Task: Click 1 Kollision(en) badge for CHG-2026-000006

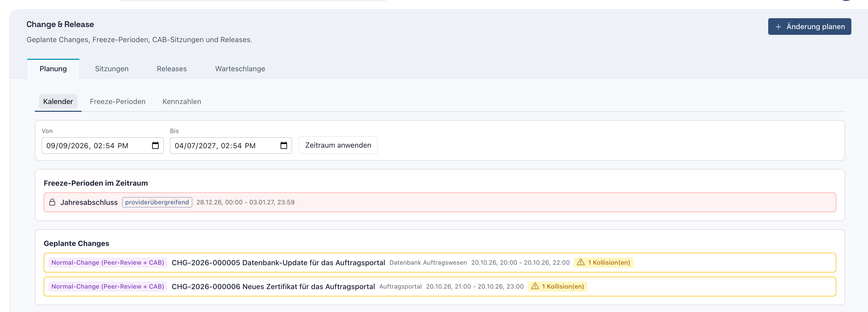Action: [x=558, y=287]
